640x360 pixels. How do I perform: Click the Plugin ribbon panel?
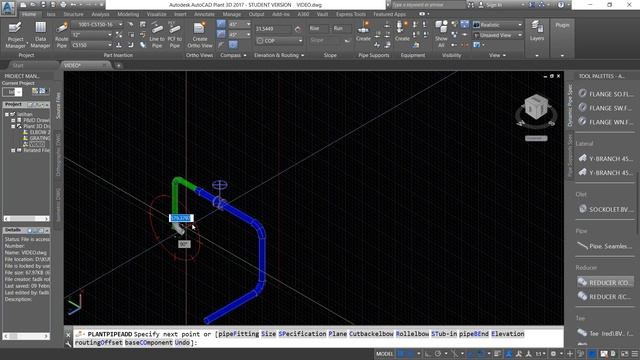point(562,39)
